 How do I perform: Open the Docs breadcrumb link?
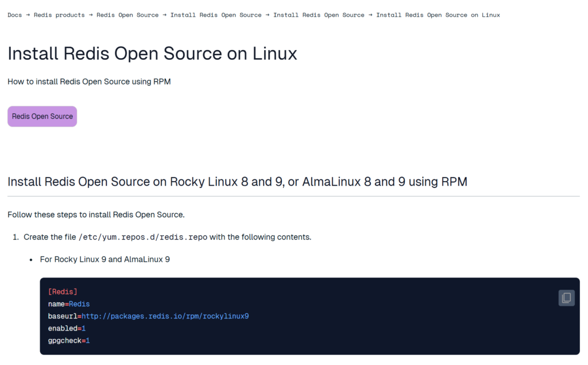click(x=15, y=15)
